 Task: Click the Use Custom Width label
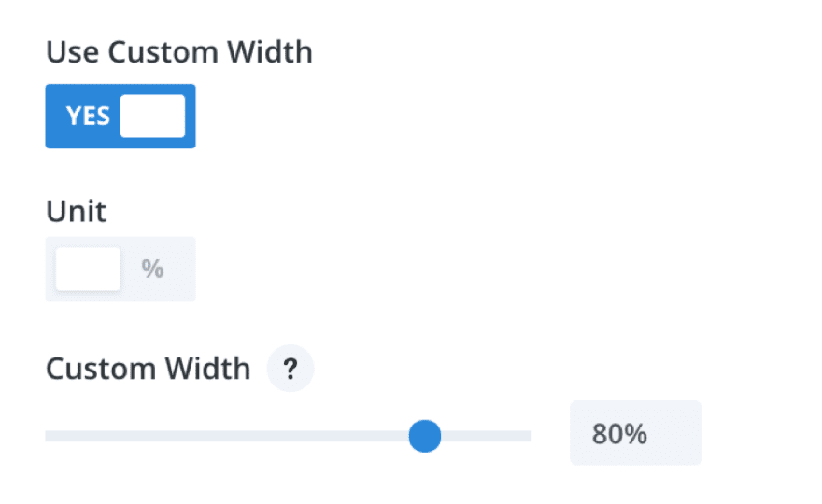click(179, 52)
